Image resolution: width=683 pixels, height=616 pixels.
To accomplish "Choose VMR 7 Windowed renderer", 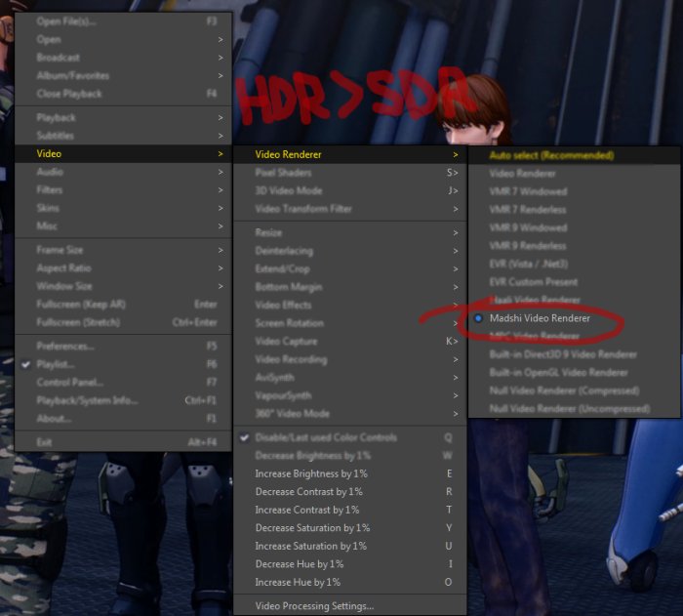I will 575,191.
